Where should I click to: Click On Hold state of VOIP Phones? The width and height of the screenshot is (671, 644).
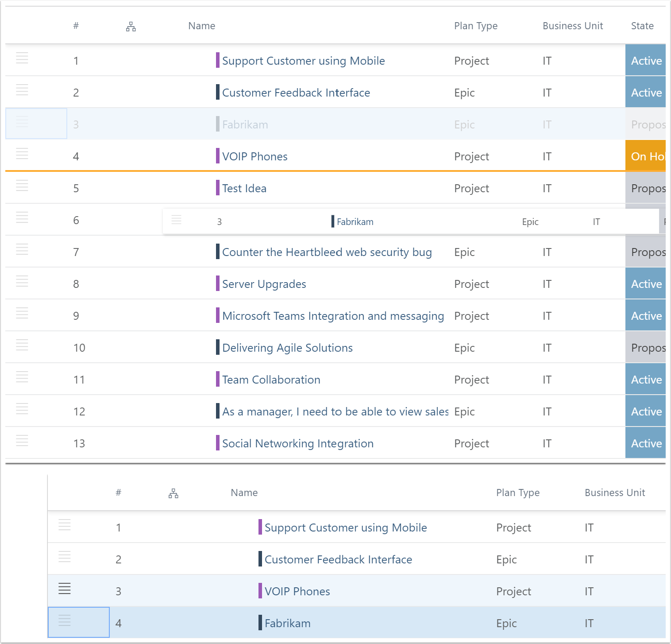pos(646,155)
